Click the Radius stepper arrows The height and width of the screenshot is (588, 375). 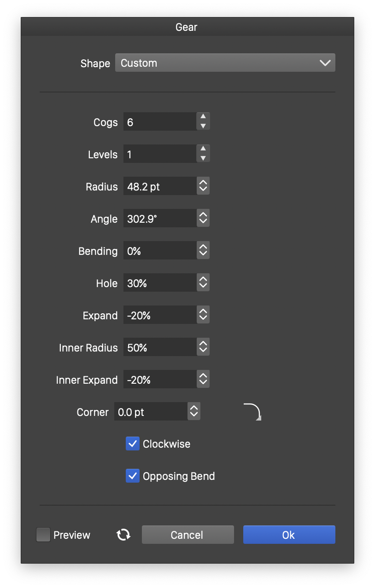[203, 186]
